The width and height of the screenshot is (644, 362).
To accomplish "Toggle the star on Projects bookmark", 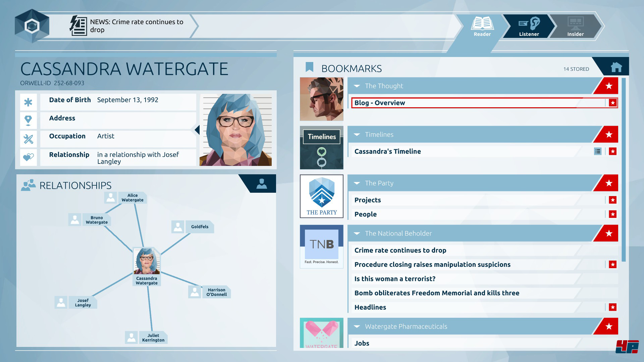I will point(612,200).
